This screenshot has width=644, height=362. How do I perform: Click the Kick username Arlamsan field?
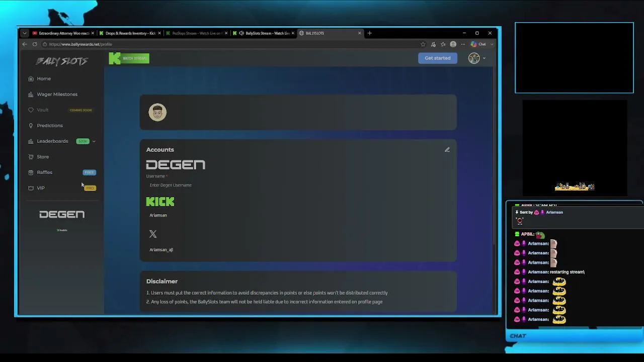(x=298, y=215)
